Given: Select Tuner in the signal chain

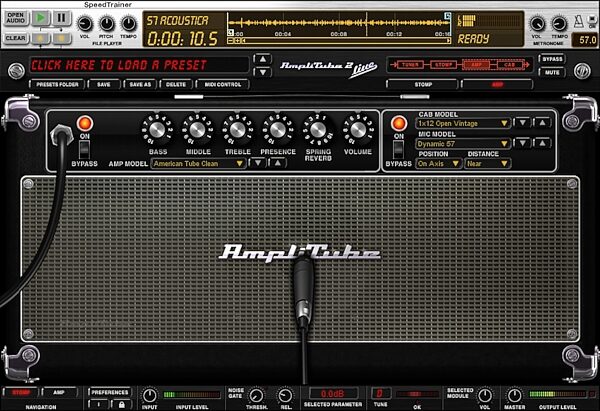Looking at the screenshot, I should point(410,65).
